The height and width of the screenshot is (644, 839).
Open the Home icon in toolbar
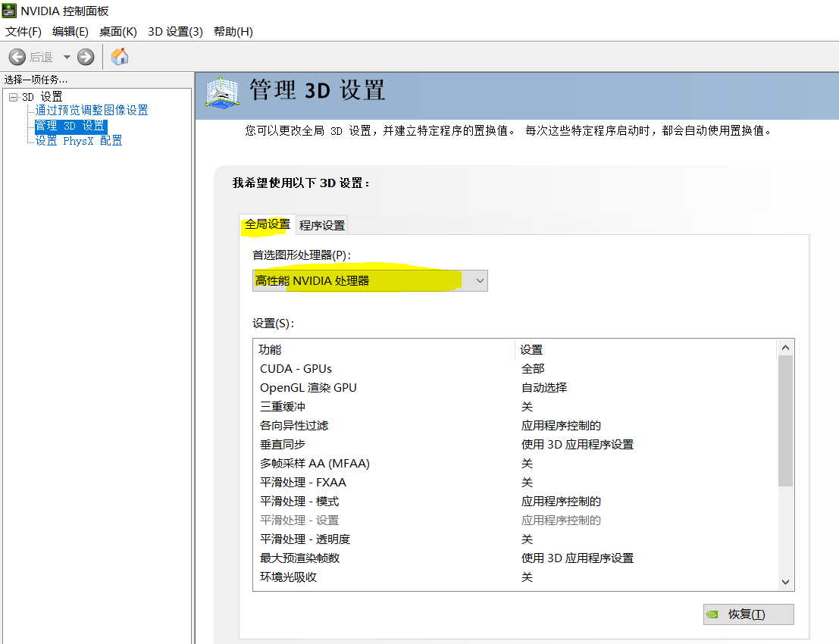coord(119,56)
